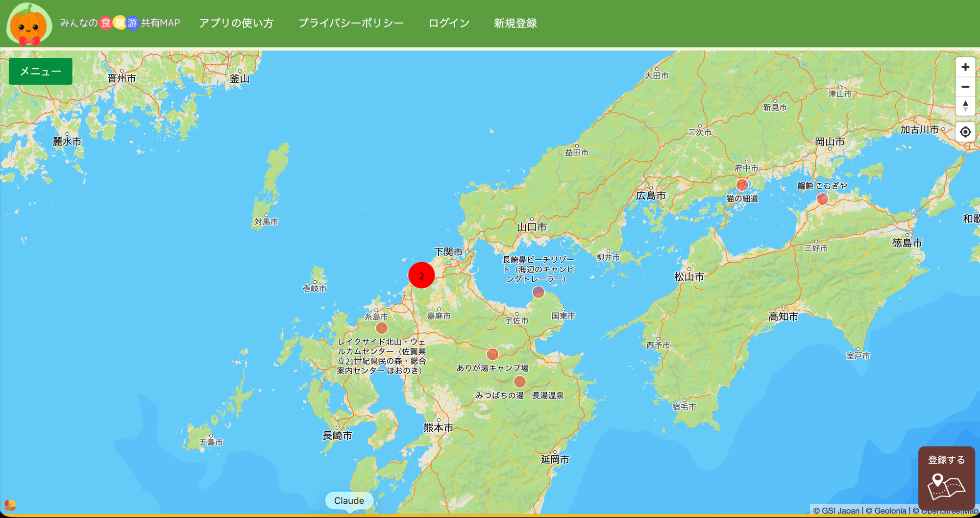Screen dimensions: 980x518
Task: Open the メニュー button
Action: 41,72
